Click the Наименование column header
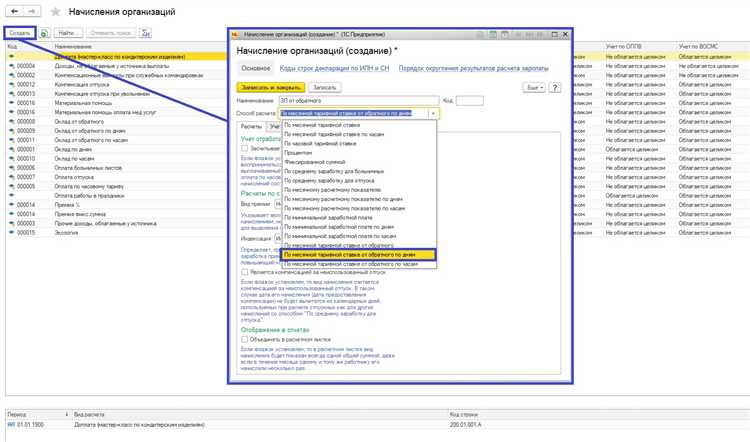This screenshot has width=750, height=442. tap(74, 47)
